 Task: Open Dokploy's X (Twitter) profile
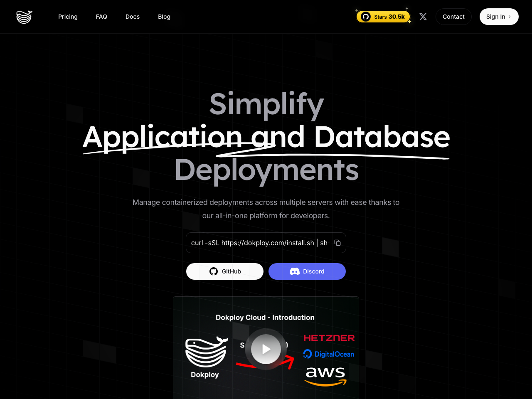[423, 17]
